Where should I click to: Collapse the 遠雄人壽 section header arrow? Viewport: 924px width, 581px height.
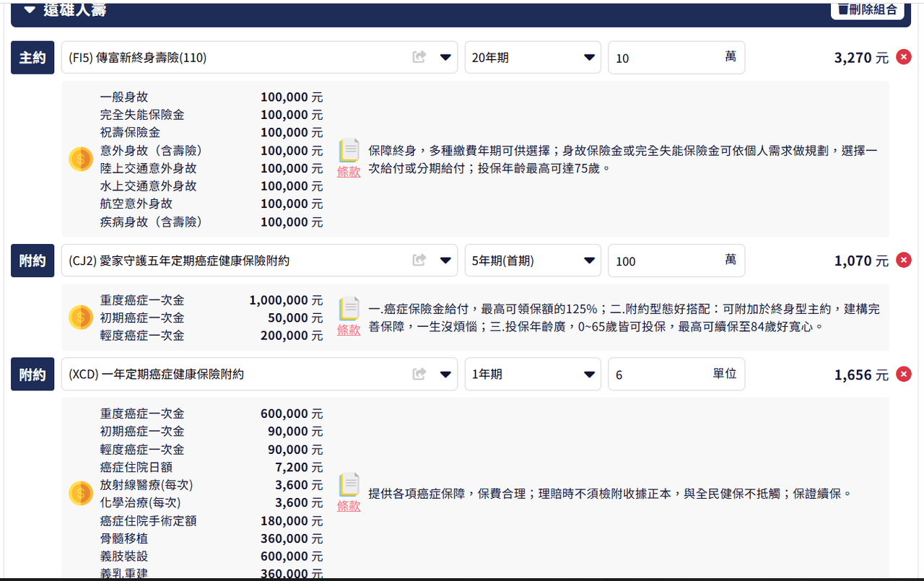[30, 9]
